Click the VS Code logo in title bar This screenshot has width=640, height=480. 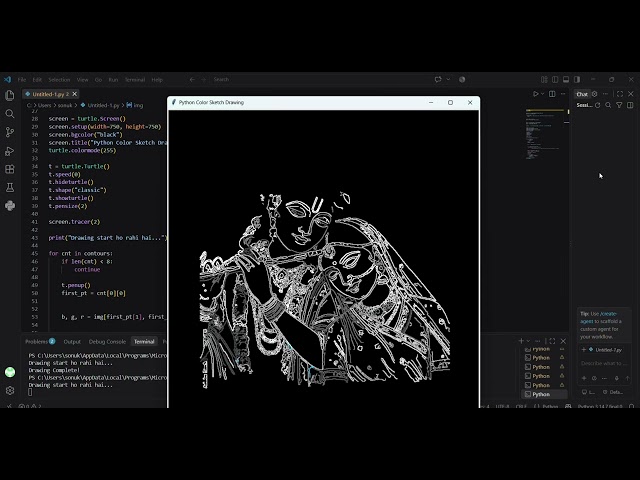point(7,80)
